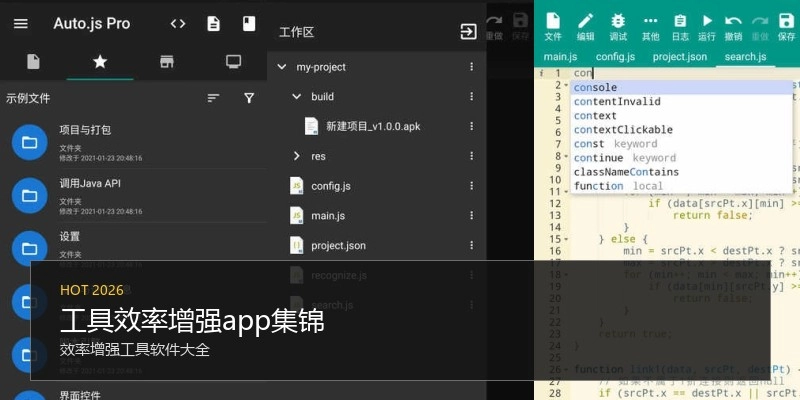Open the document icon beside code brackets
Viewport: 800px width, 400px height.
coord(213,23)
